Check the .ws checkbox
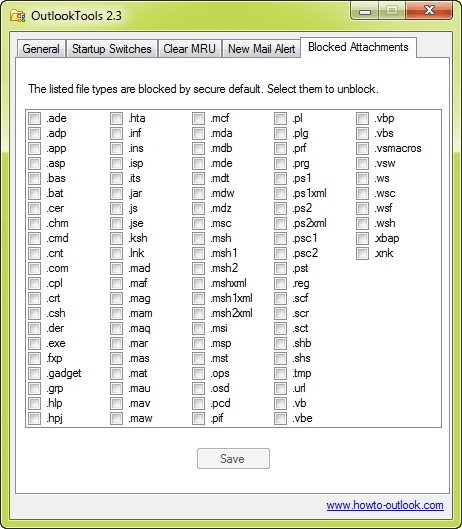This screenshot has width=462, height=529. (362, 178)
